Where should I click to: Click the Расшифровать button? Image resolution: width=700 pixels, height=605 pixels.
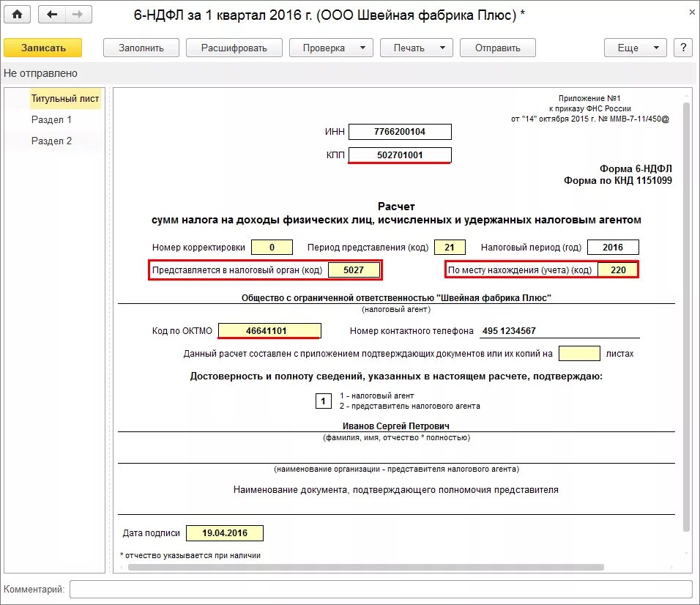[234, 48]
